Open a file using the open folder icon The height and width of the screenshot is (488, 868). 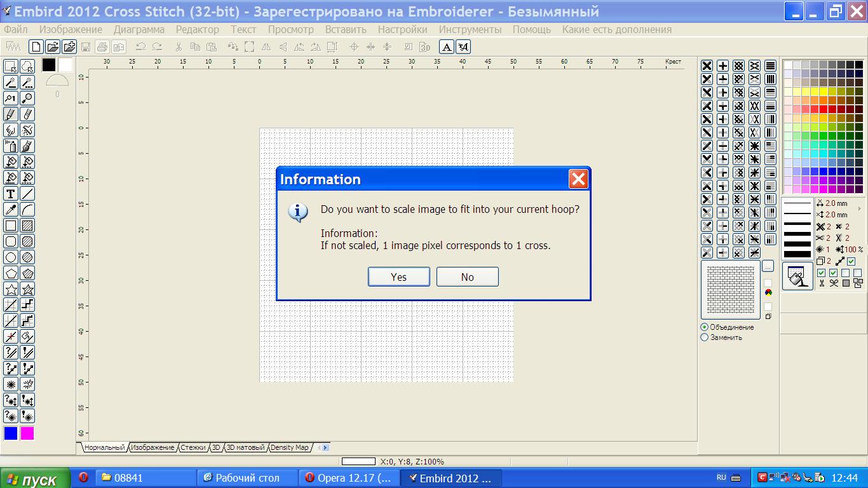53,46
